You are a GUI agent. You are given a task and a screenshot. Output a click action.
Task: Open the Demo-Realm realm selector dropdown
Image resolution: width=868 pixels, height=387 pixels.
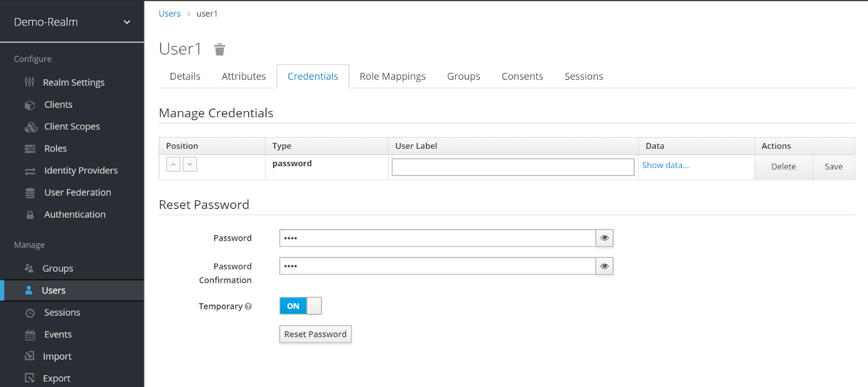72,22
